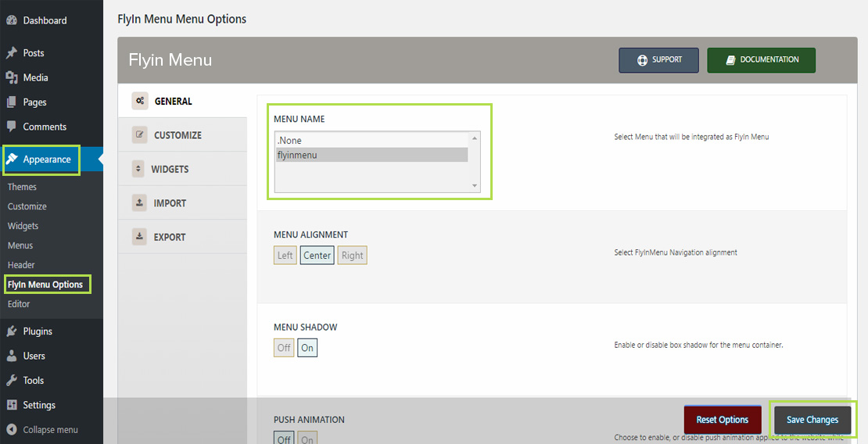Click the Menu Name list down arrow
The width and height of the screenshot is (868, 444).
(475, 186)
